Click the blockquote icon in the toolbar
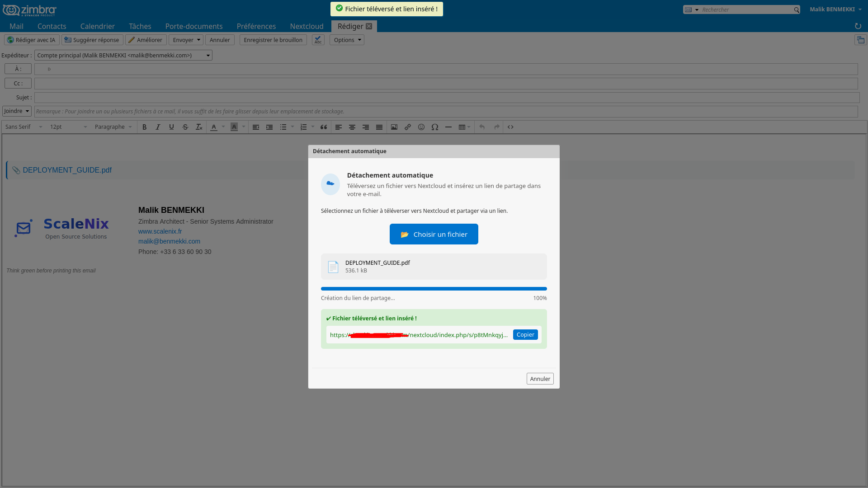The height and width of the screenshot is (488, 868). coord(324,127)
